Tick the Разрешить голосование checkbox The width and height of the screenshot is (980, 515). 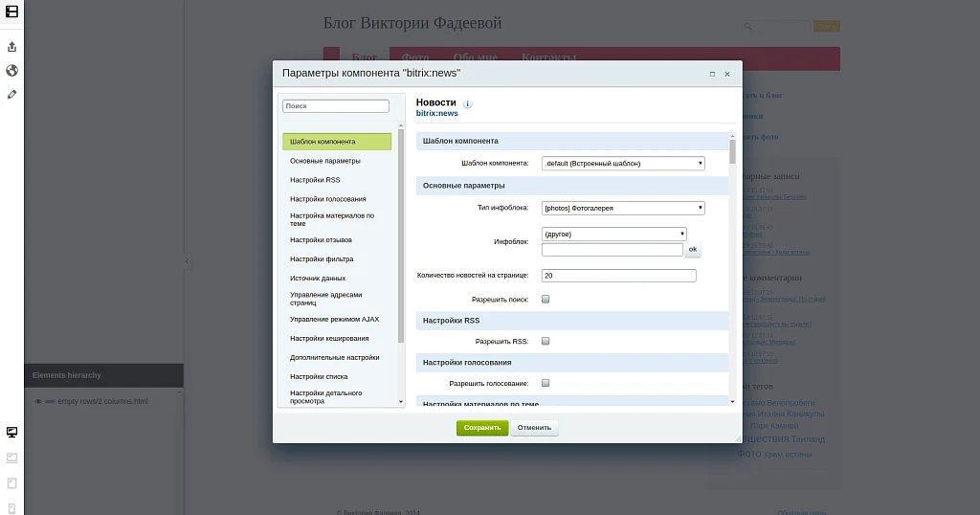pos(546,383)
